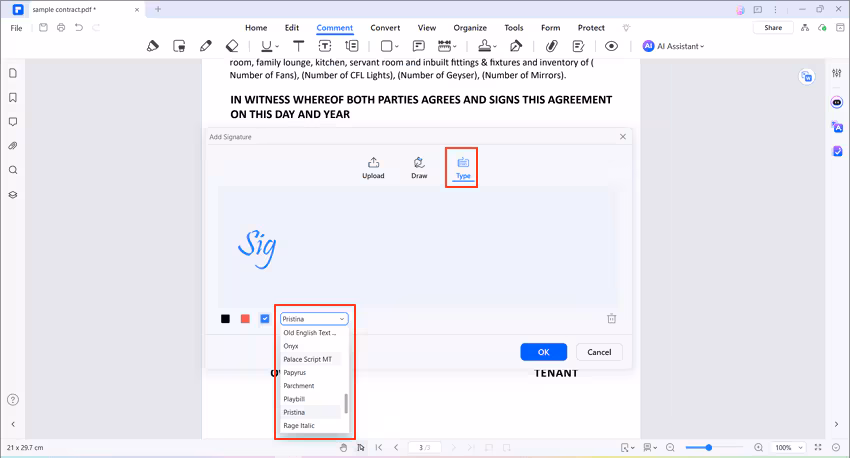The image size is (850, 458).
Task: Switch to the Draw signature tab
Action: tap(419, 167)
